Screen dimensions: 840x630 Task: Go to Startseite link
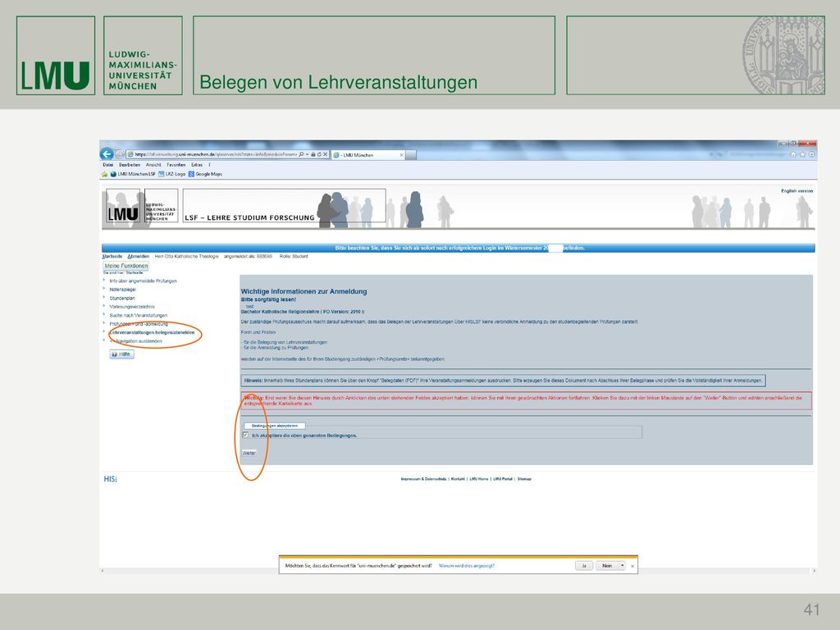pos(112,257)
